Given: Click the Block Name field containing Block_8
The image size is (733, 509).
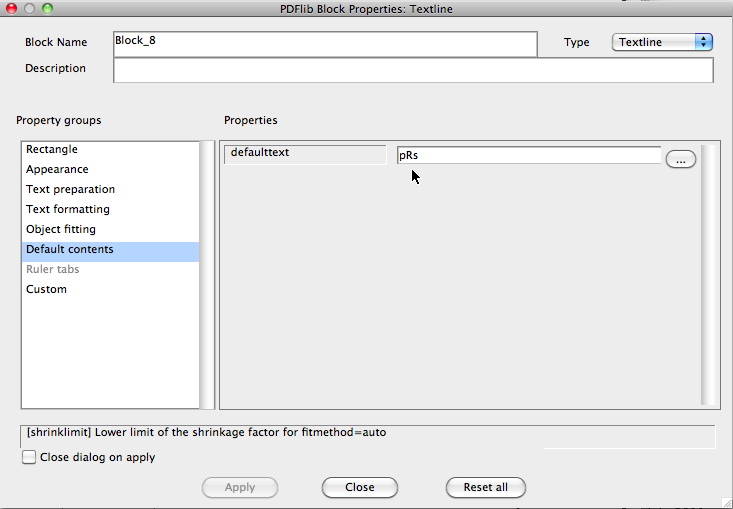Looking at the screenshot, I should [x=325, y=44].
